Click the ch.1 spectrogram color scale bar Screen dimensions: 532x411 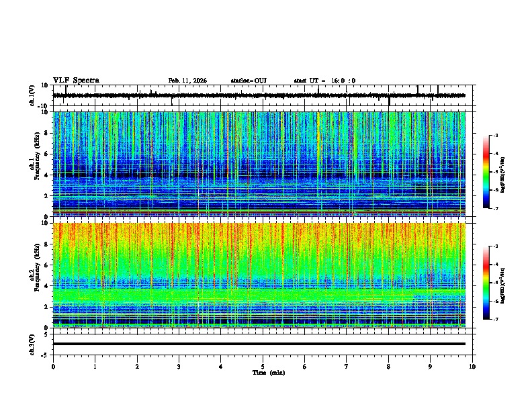486,172
